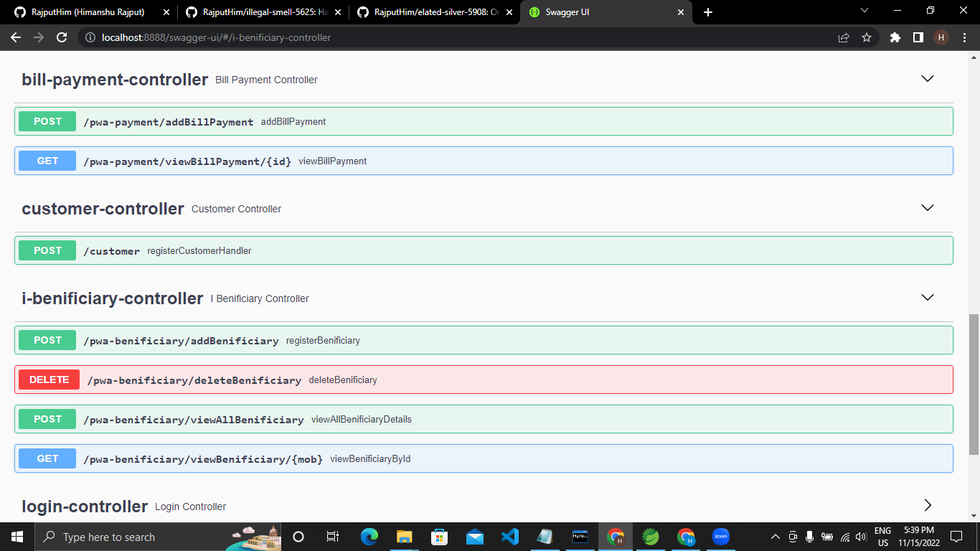Open the chrome tab search dropdown arrow
This screenshot has width=980, height=551.
[x=864, y=11]
